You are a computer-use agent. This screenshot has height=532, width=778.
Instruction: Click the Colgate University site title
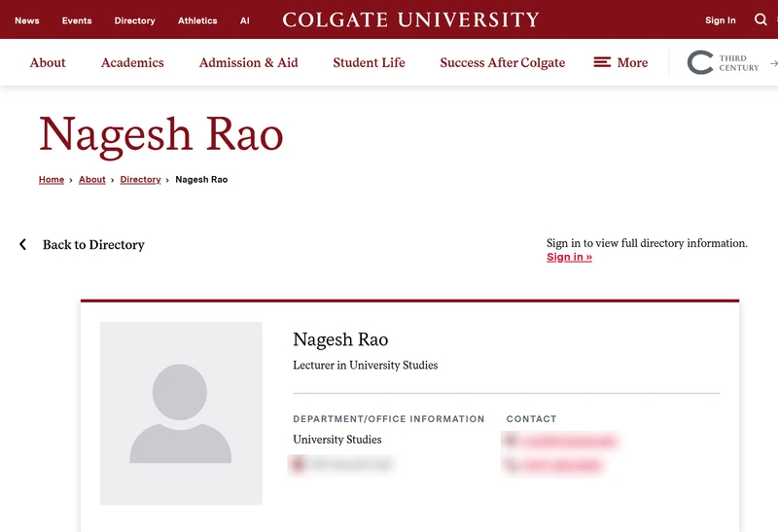410,19
